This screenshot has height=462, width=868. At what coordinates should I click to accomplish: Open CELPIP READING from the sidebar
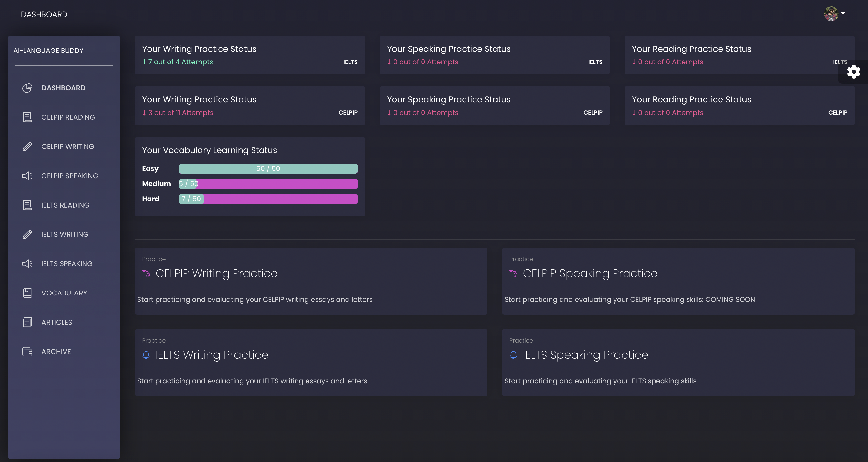coord(68,117)
